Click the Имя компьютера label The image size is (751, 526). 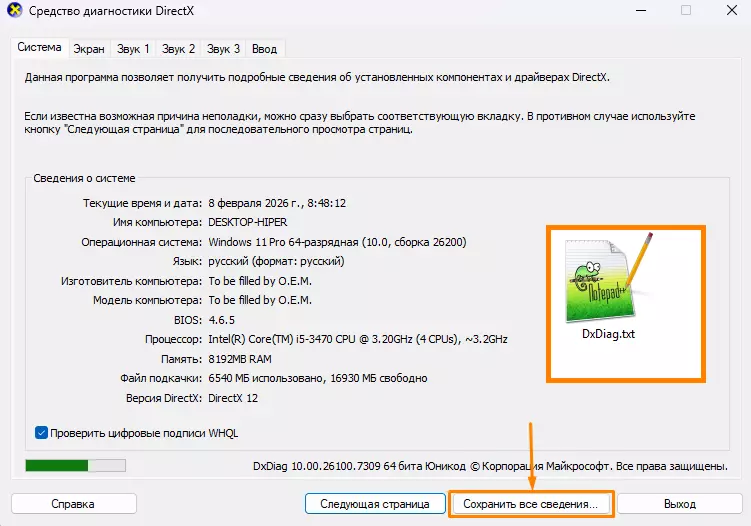[x=158, y=222]
